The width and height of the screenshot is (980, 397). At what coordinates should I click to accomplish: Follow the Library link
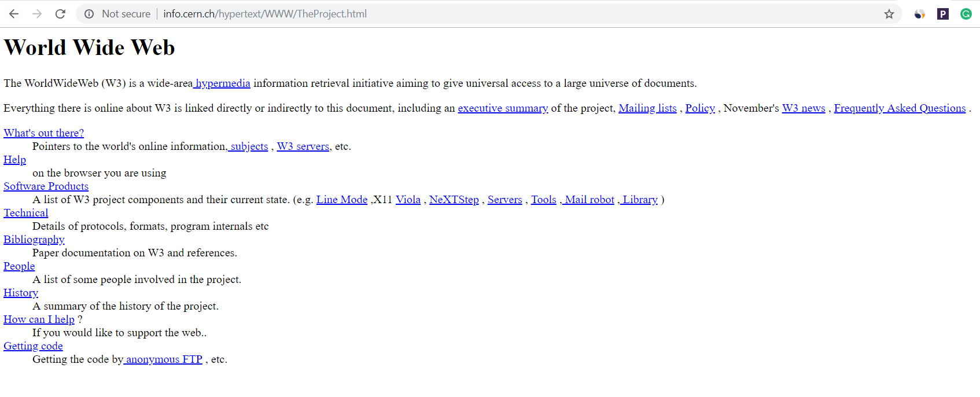coord(639,200)
